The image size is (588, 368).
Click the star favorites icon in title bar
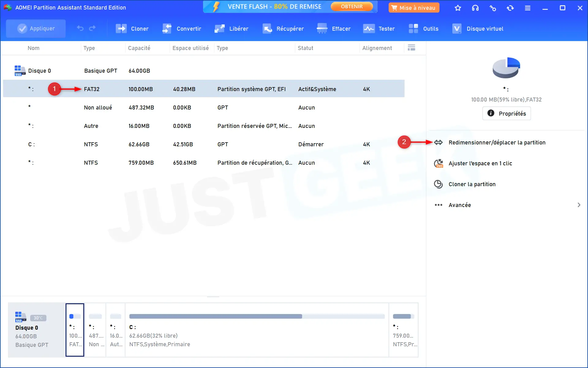[x=458, y=8]
